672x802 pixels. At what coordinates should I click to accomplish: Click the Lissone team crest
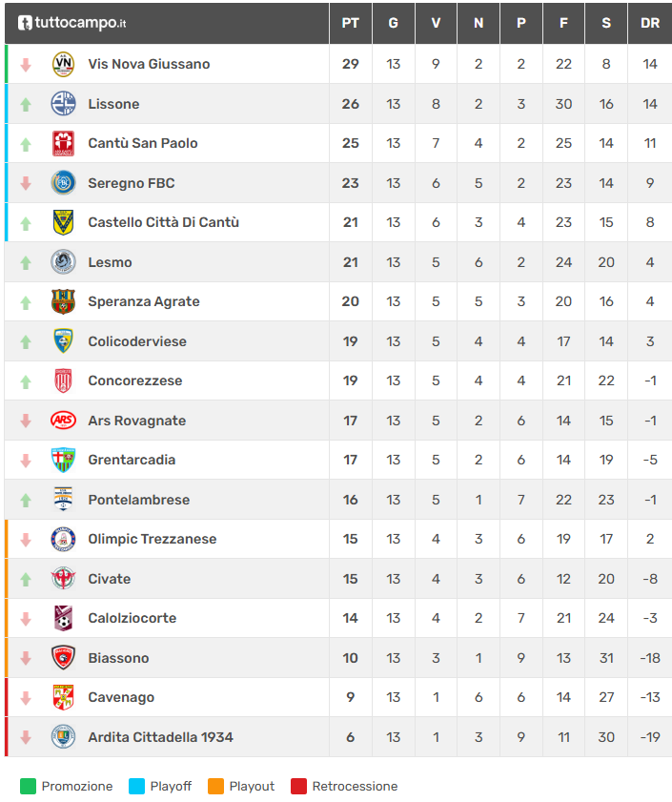pyautogui.click(x=63, y=104)
